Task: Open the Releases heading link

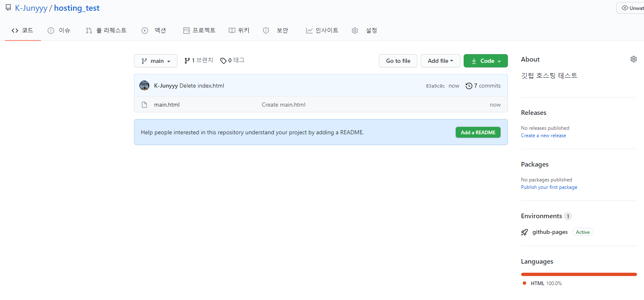Action: click(534, 112)
